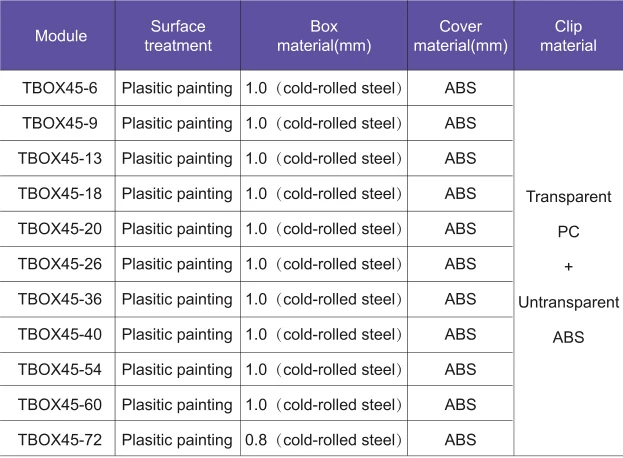Select the TBOX45-36 module cell
The image size is (623, 458).
pos(60,299)
